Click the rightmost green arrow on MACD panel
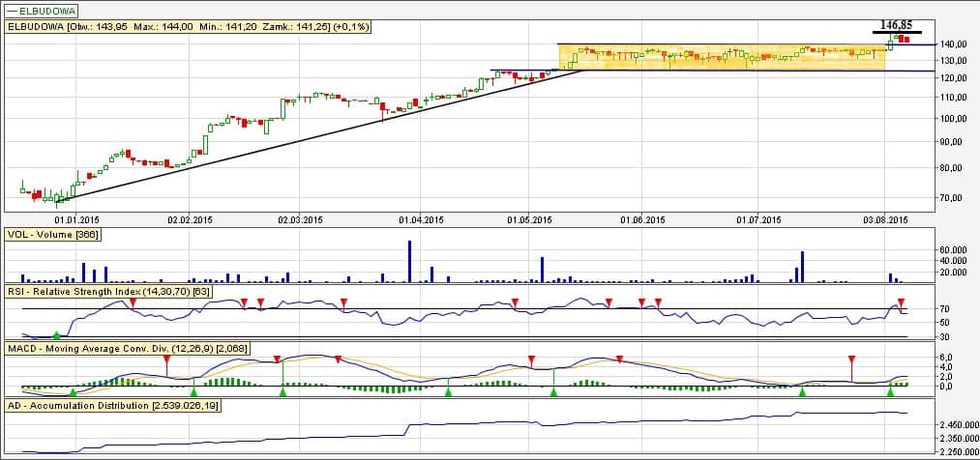This screenshot has width=980, height=460. pyautogui.click(x=890, y=390)
